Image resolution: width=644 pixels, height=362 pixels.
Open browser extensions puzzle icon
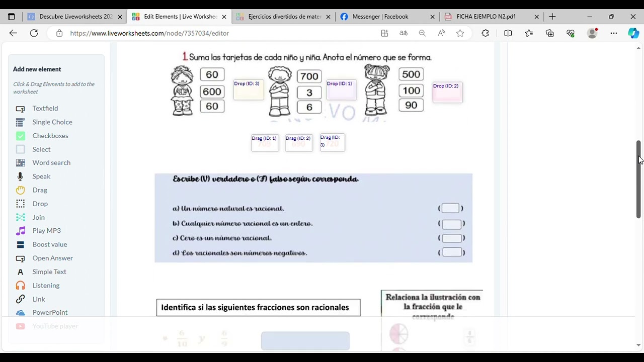(x=485, y=33)
